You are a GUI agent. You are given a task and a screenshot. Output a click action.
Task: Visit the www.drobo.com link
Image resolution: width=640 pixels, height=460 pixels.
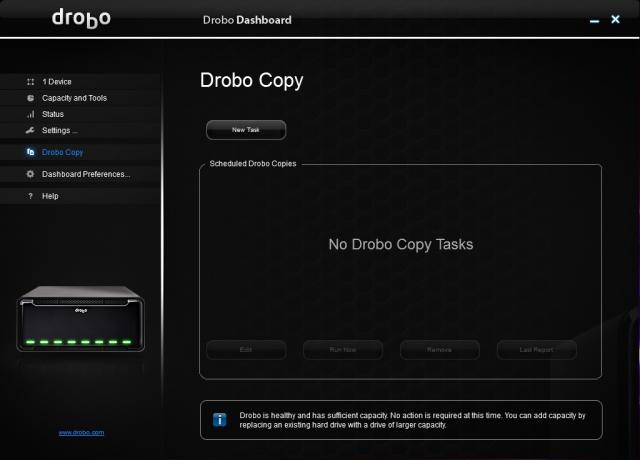(x=81, y=433)
